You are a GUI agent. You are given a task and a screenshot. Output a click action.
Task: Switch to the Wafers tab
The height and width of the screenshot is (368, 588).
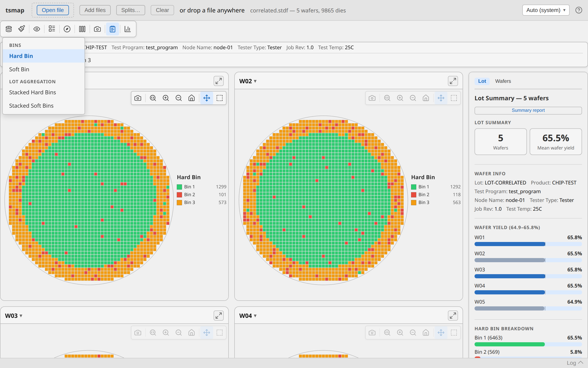click(x=503, y=81)
